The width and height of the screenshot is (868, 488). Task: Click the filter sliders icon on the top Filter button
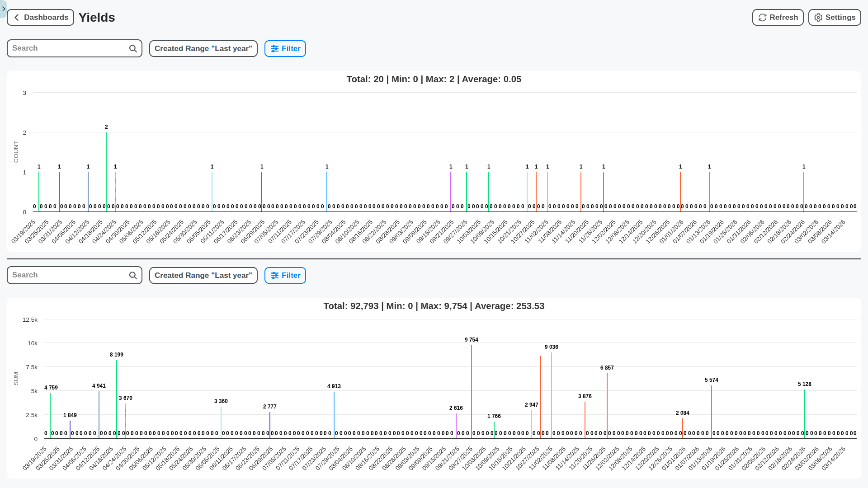[x=275, y=48]
